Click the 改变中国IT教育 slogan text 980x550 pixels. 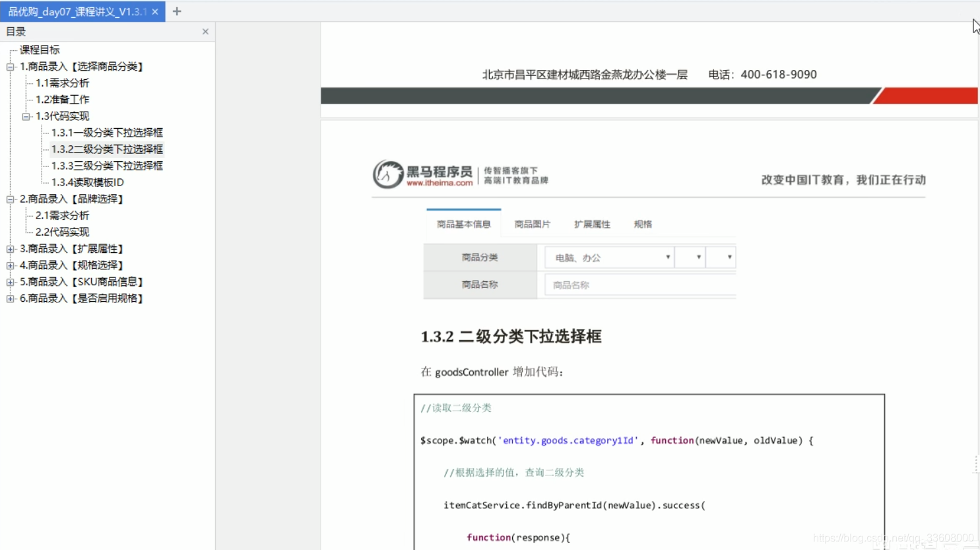point(843,180)
